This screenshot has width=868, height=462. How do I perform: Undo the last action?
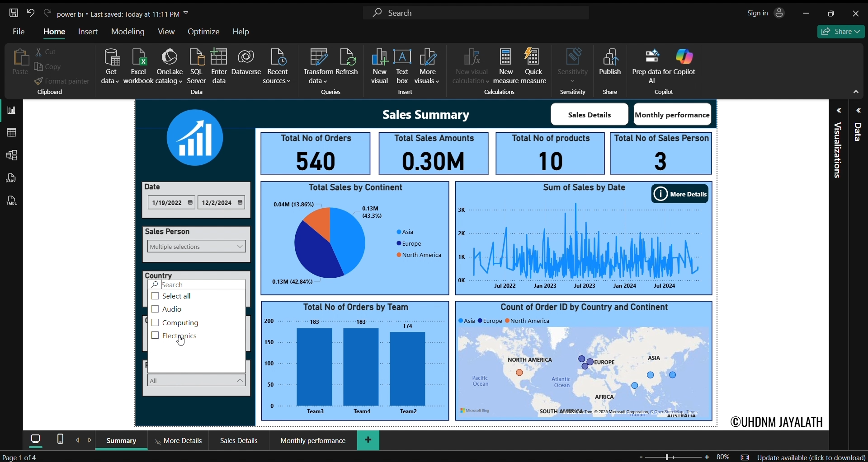point(31,13)
